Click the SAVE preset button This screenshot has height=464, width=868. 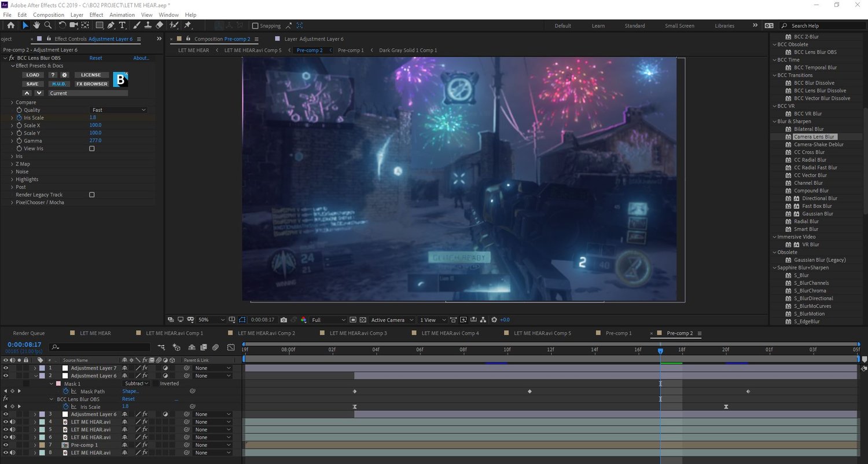click(32, 84)
